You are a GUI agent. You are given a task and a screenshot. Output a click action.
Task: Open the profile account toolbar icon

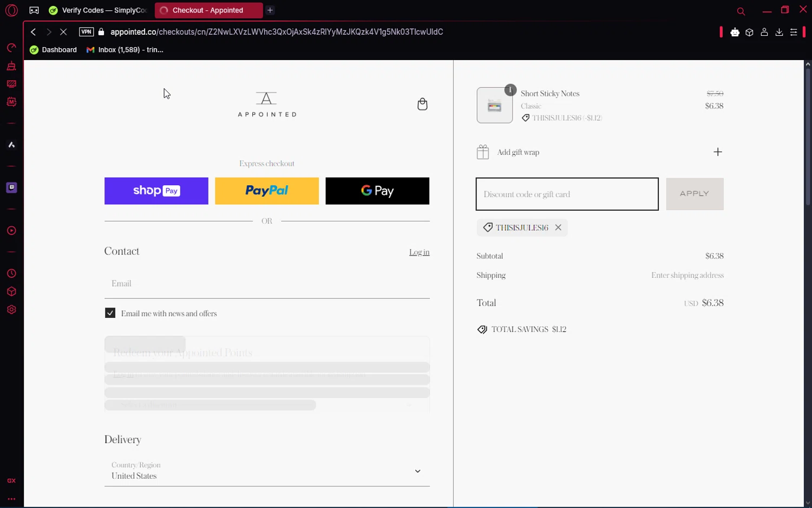click(x=764, y=32)
